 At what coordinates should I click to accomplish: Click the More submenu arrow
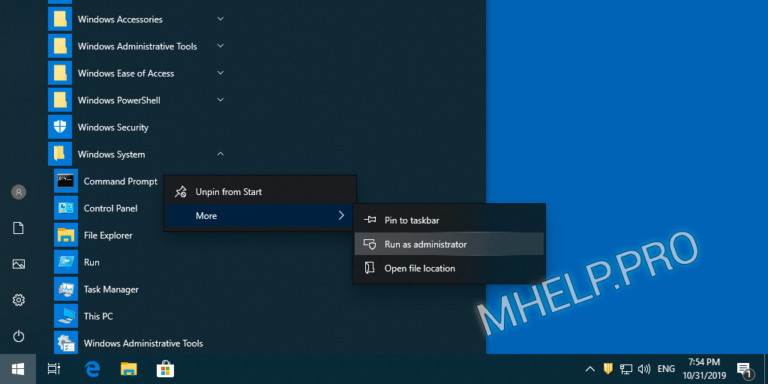tap(341, 216)
